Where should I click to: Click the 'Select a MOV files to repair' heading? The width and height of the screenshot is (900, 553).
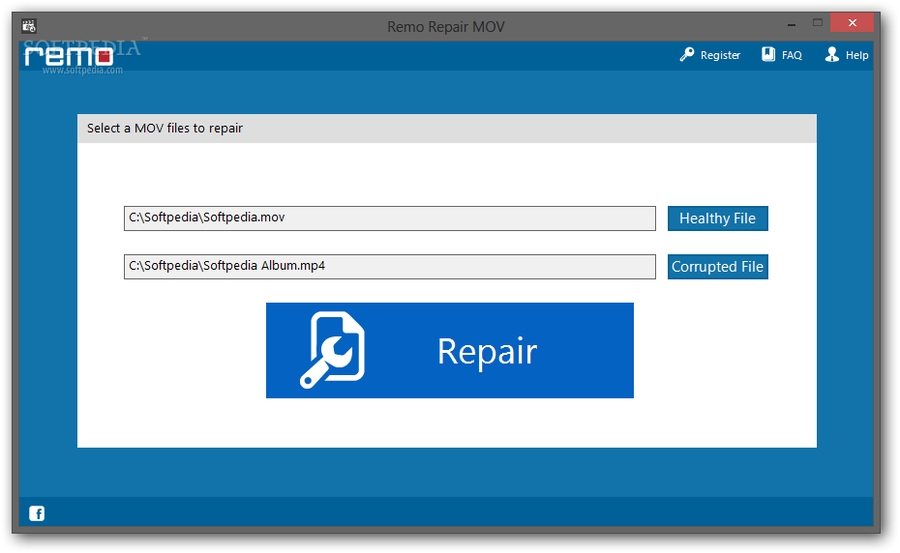click(x=165, y=128)
